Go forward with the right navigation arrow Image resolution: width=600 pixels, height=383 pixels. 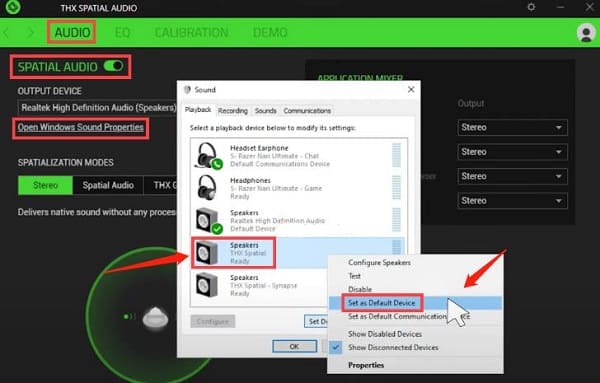pyautogui.click(x=30, y=33)
